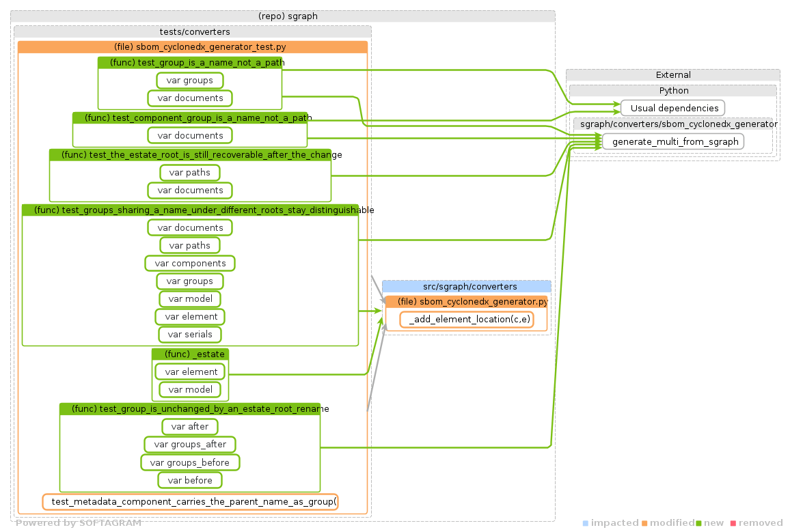Select file header sbom_cyclonedx_generator_test.py

[193, 47]
